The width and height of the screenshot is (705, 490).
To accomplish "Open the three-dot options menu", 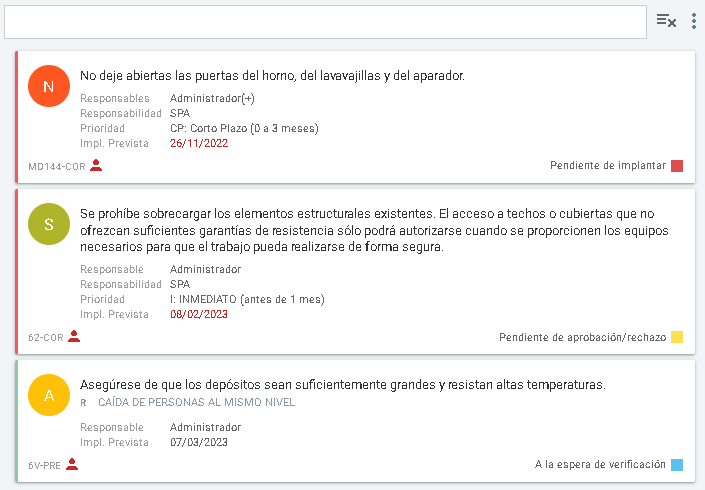I will (x=694, y=21).
